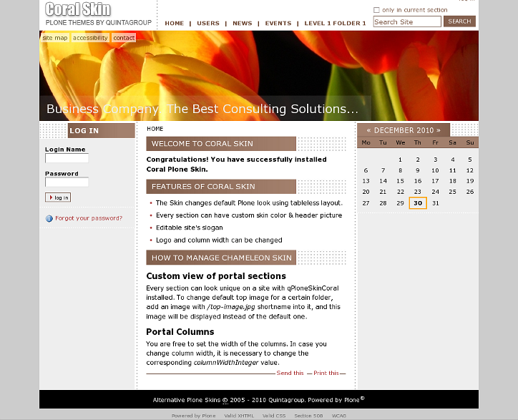Screen dimensions: 518x420
Task: Click the HOME breadcrumb
Action: point(155,129)
